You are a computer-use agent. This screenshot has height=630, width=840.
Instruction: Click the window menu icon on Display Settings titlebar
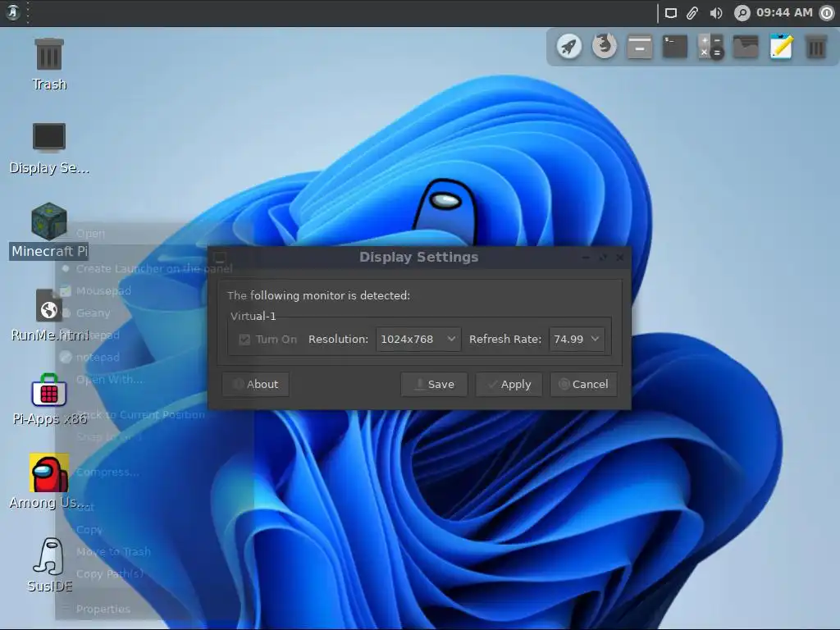tap(220, 258)
